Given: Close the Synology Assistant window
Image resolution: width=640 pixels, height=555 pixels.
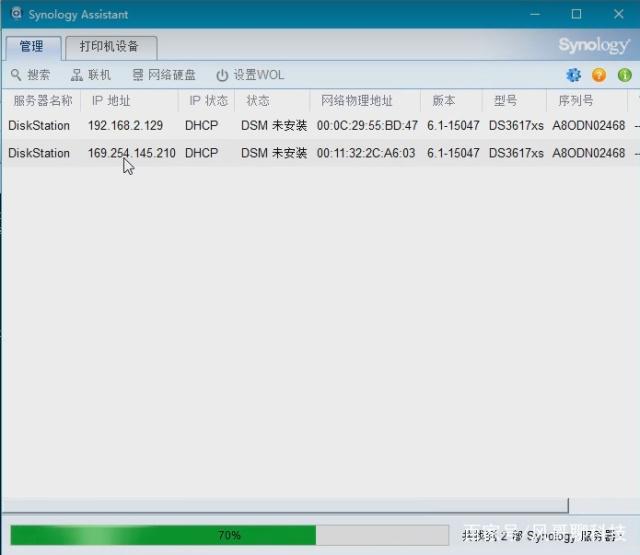Looking at the screenshot, I should [619, 14].
